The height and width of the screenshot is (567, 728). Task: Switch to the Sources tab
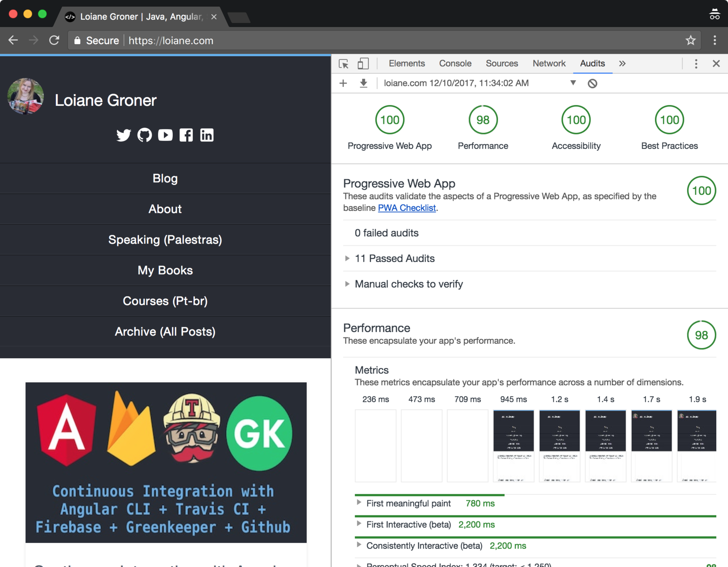(x=502, y=64)
